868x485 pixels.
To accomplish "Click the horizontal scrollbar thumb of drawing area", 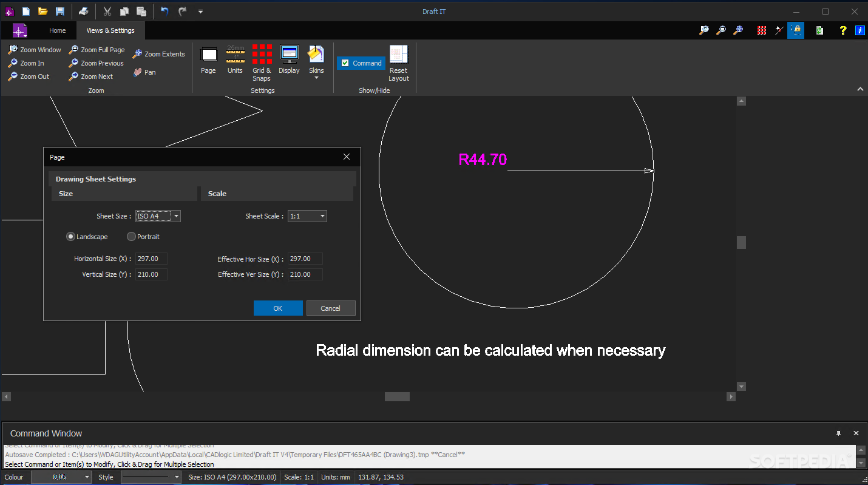I will click(x=397, y=396).
